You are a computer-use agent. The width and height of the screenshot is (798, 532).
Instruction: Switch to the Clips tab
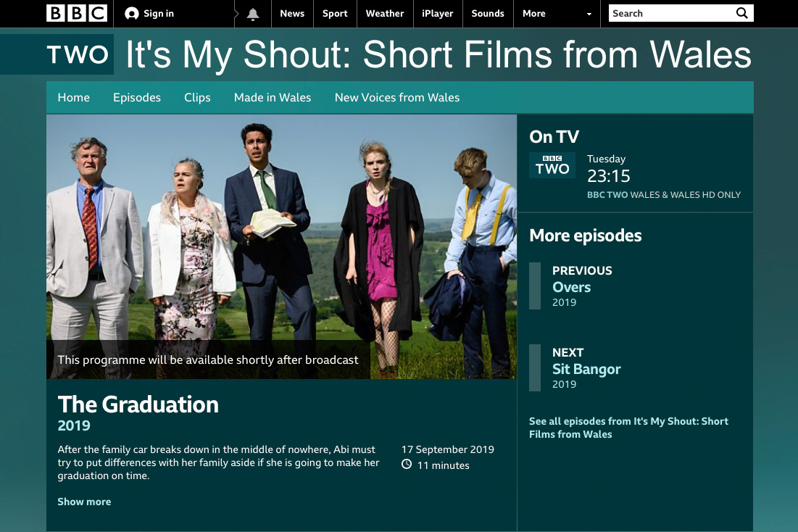tap(197, 97)
